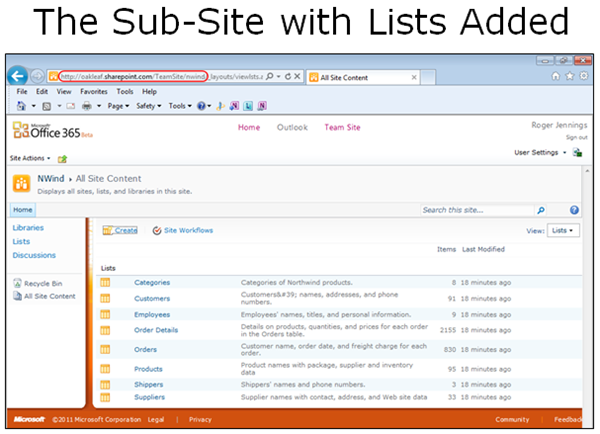
Task: Click the Read Mail toolbar icon
Action: point(71,106)
